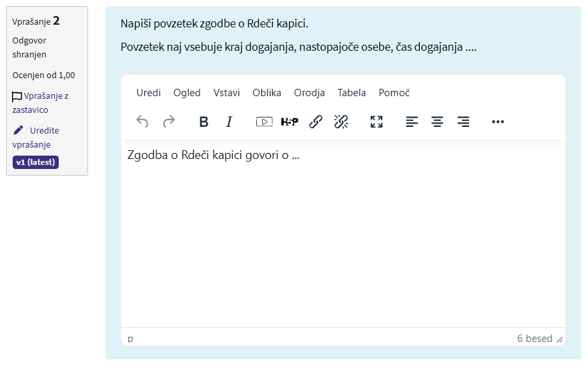Click the Redo arrow icon
The image size is (588, 366).
(169, 122)
